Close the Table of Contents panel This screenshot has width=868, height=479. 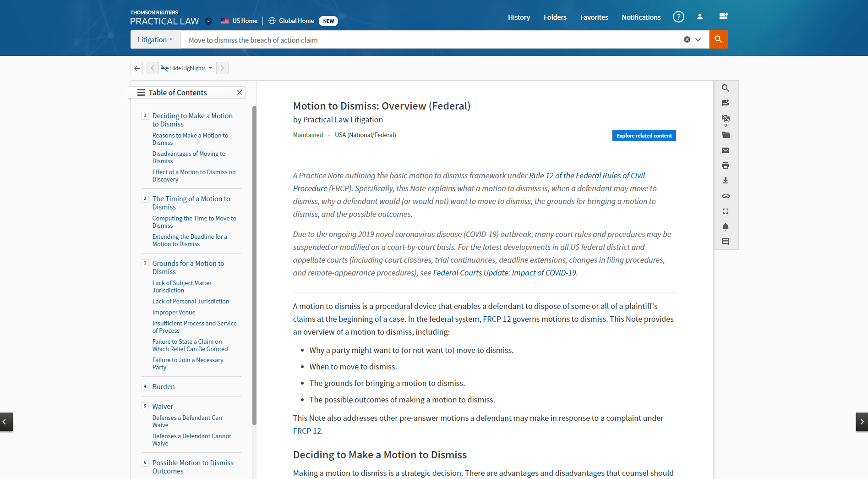click(x=240, y=93)
